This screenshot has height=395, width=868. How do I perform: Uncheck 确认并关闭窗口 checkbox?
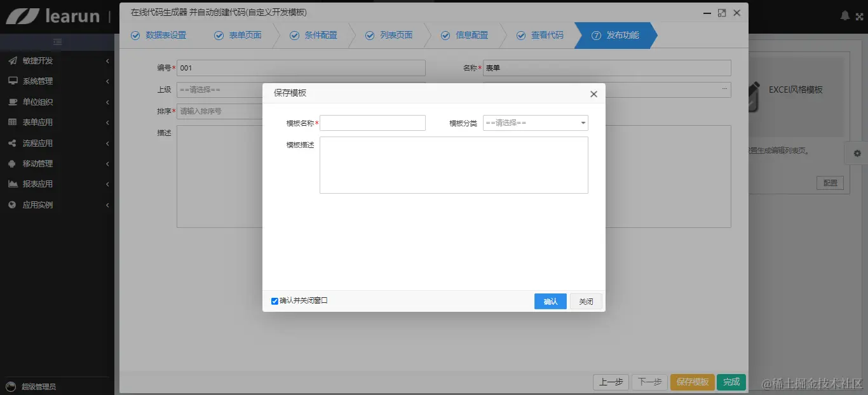coord(275,300)
